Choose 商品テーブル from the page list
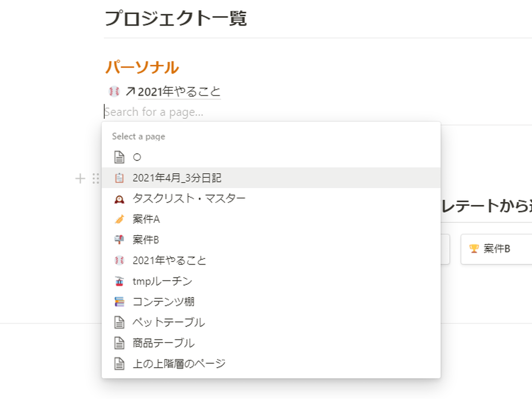The height and width of the screenshot is (399, 532). pos(271,343)
